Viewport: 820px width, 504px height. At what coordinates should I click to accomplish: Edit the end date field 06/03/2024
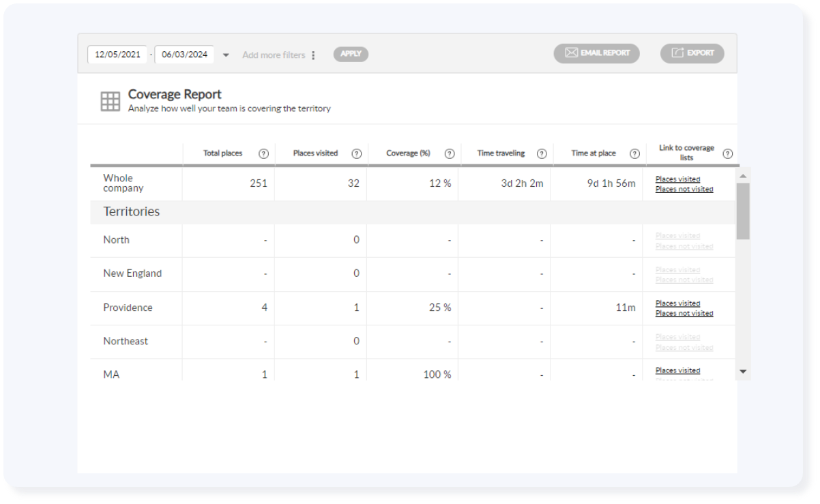[184, 55]
